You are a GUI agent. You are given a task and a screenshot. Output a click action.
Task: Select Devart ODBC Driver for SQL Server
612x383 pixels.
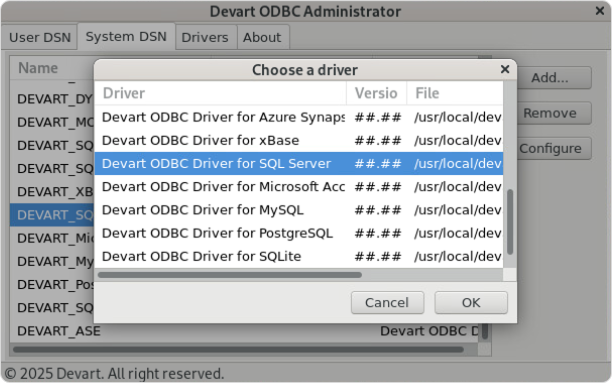(299, 164)
